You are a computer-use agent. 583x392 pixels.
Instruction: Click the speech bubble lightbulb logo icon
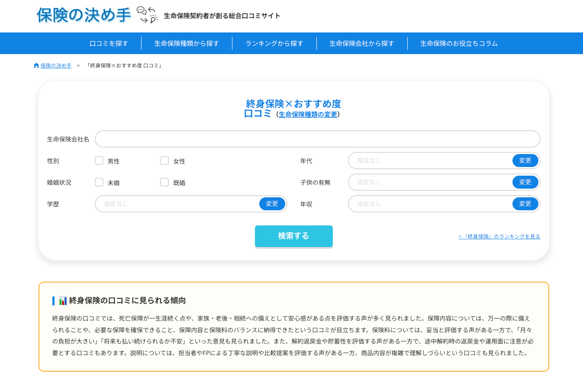pyautogui.click(x=147, y=15)
